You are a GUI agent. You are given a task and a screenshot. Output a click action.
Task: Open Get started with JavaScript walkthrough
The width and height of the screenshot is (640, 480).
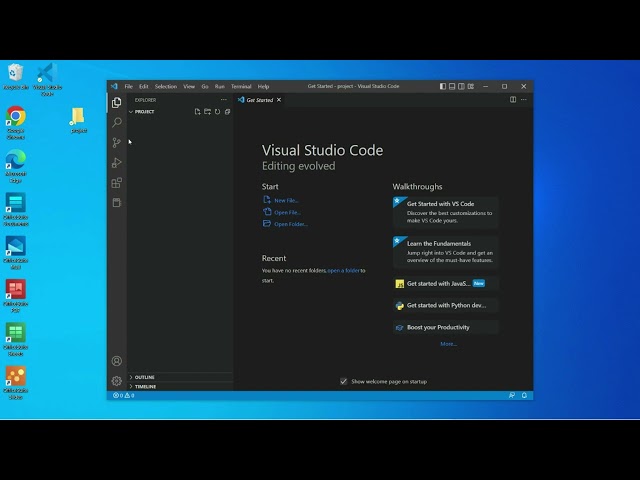pyautogui.click(x=445, y=284)
